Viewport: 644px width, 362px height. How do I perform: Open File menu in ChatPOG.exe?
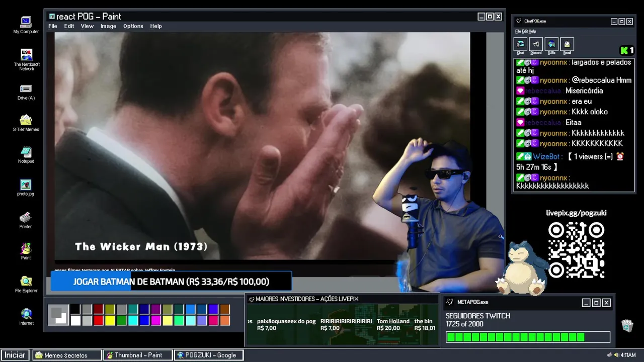[x=518, y=31]
